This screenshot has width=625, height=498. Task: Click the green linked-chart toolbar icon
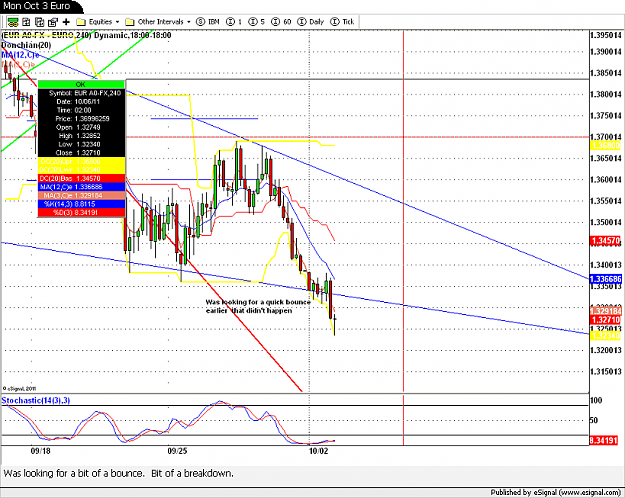[13, 22]
